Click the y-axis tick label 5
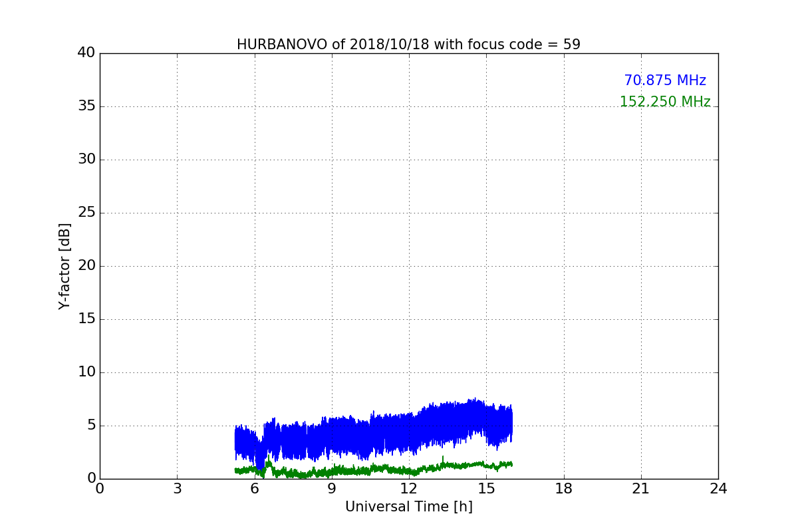798x532 pixels. [91, 426]
